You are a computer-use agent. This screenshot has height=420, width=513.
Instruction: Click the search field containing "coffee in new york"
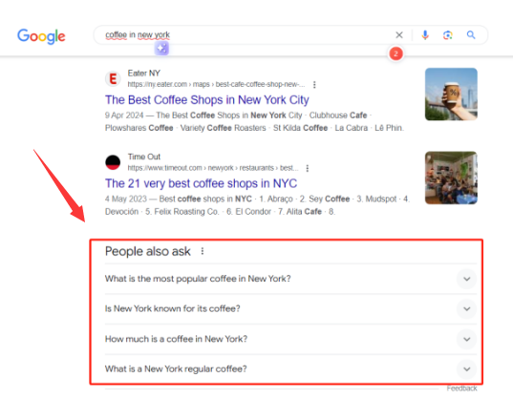[242, 35]
